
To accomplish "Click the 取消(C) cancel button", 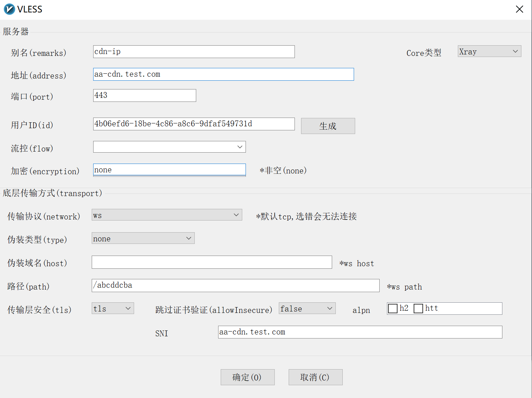I will point(315,377).
